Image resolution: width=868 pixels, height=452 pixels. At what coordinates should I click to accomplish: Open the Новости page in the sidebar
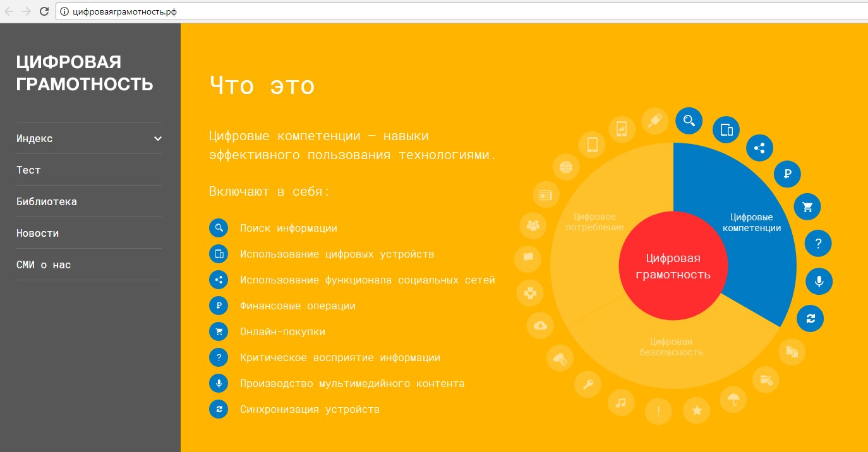[x=38, y=234]
